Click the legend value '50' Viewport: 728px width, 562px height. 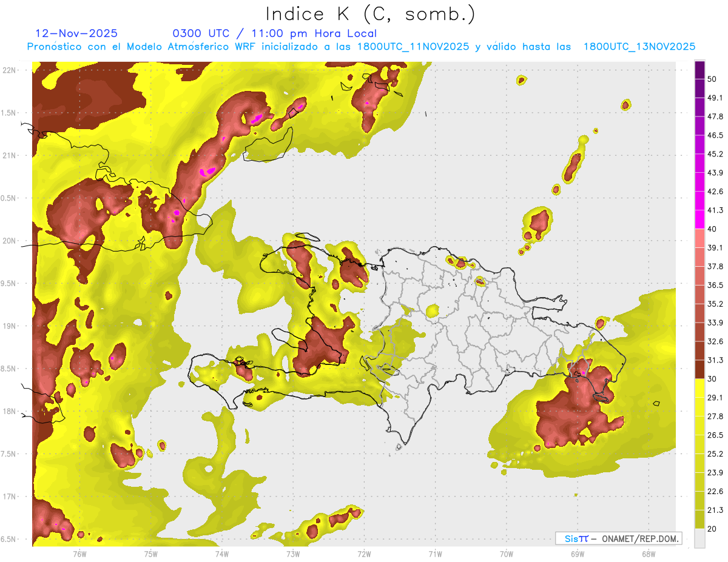713,79
